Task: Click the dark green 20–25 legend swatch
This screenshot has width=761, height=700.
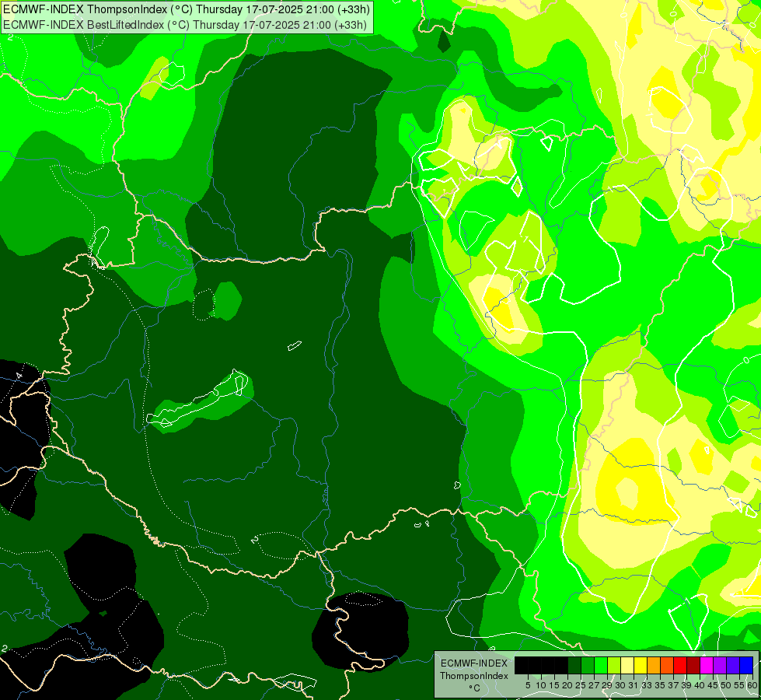Action: click(574, 666)
